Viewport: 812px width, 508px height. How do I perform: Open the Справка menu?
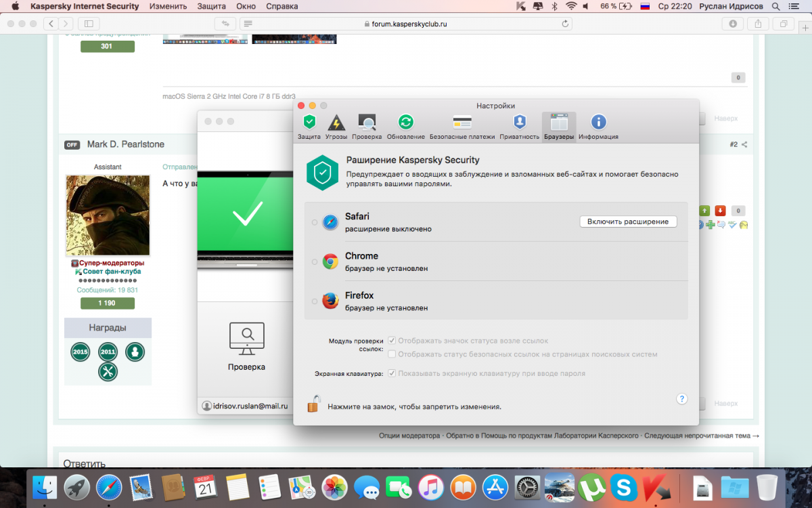[282, 6]
